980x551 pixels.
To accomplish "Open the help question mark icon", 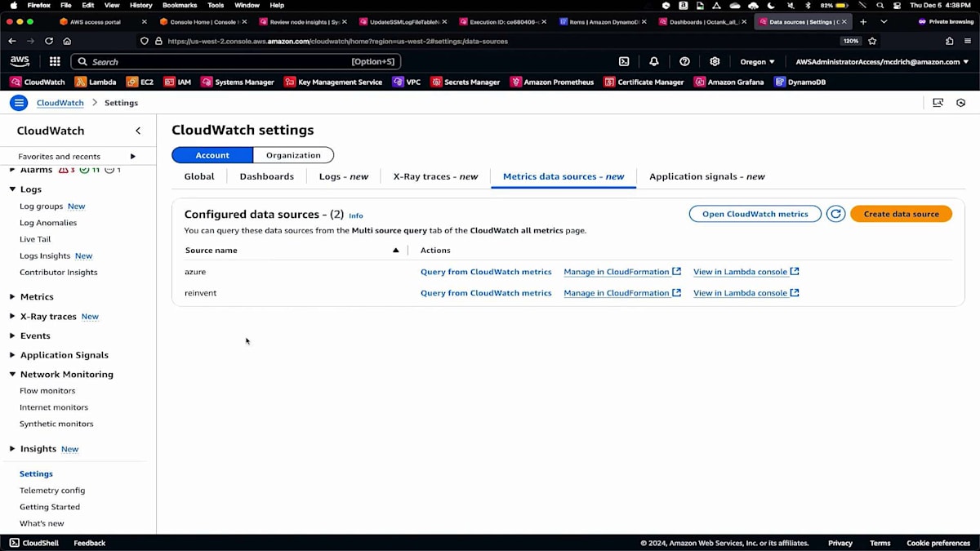I will [x=684, y=61].
